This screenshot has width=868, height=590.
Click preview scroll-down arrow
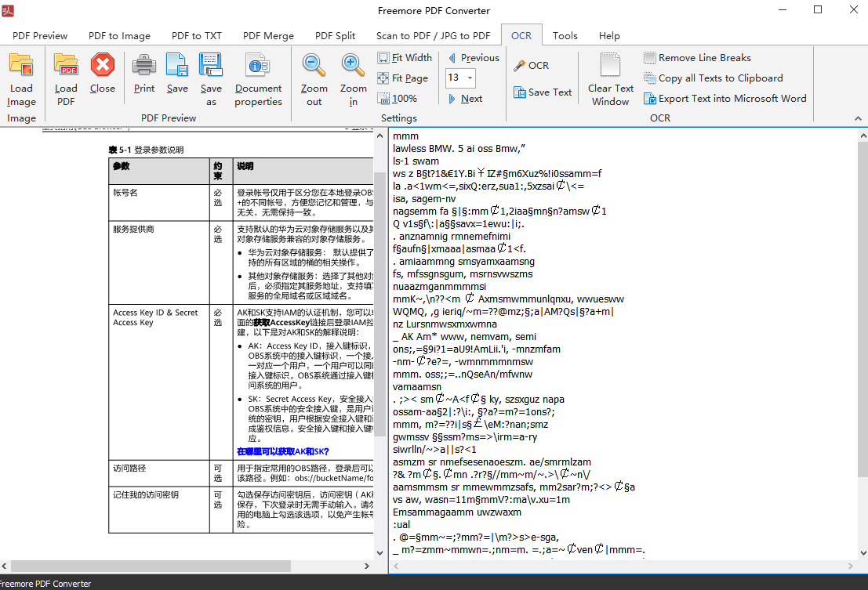[x=380, y=552]
